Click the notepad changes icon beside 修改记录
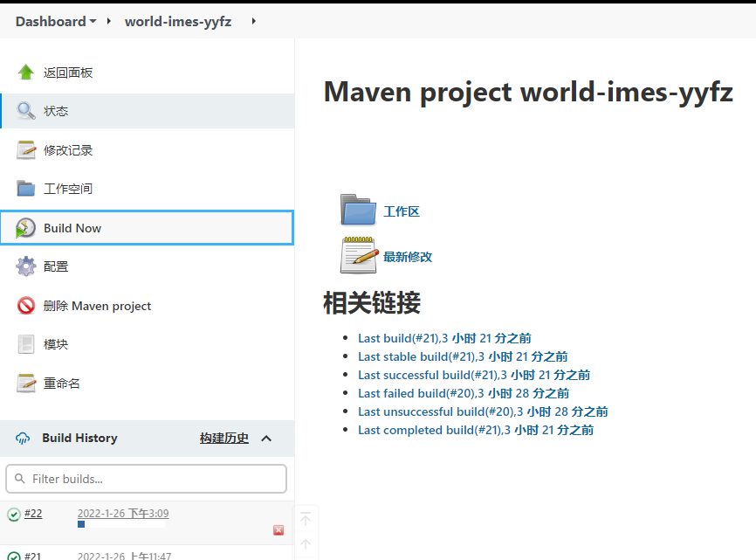Image resolution: width=756 pixels, height=560 pixels. pos(26,150)
